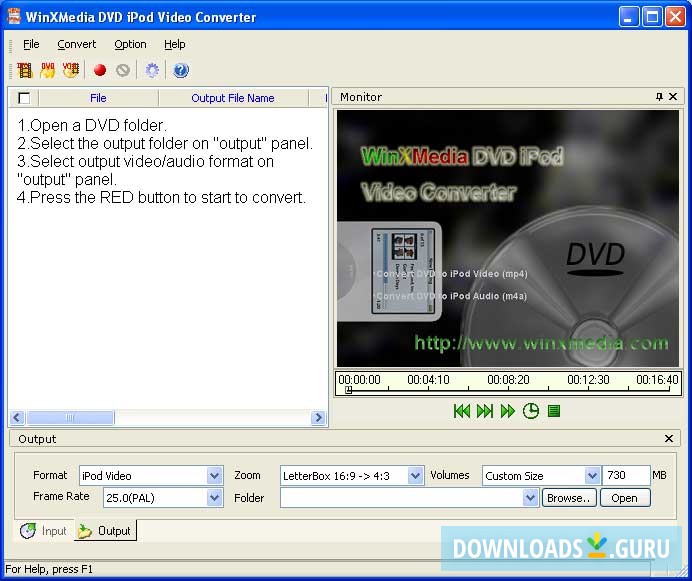
Task: Open DVD folder toolbar icon
Action: (48, 70)
